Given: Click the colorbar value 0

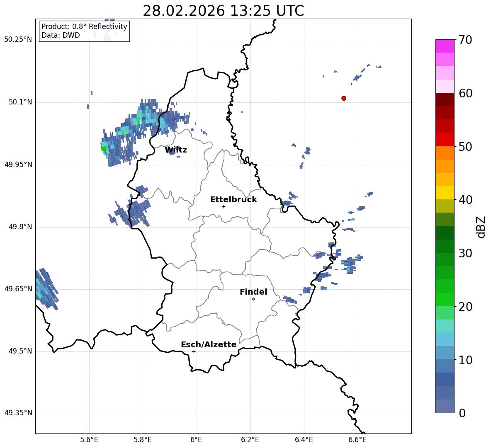Looking at the screenshot, I should (x=462, y=413).
